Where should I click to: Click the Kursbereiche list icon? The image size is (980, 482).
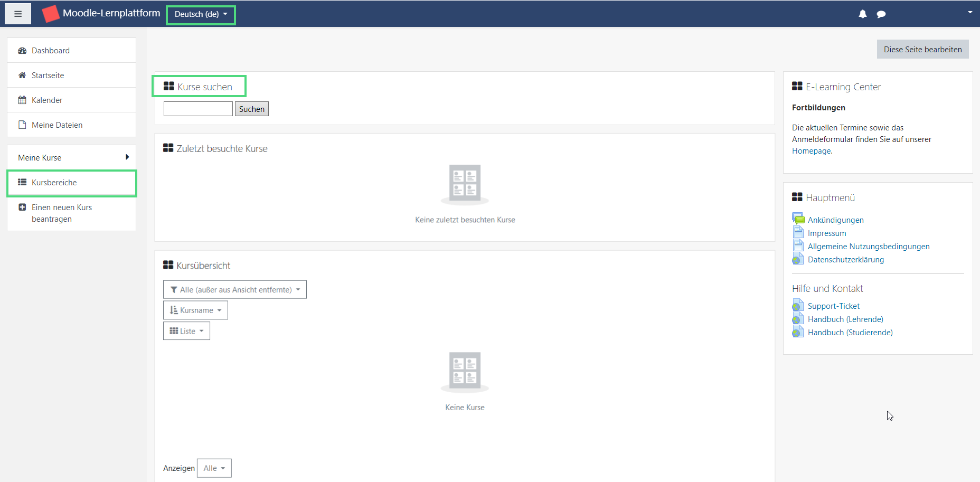pos(22,182)
